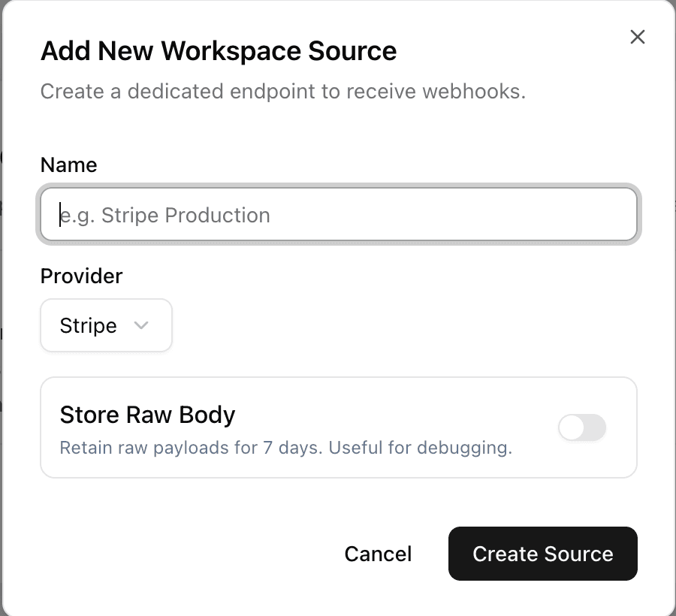Screen dimensions: 676x616
Task: Click the down-chevron inside the Provider control
Action: (x=143, y=325)
